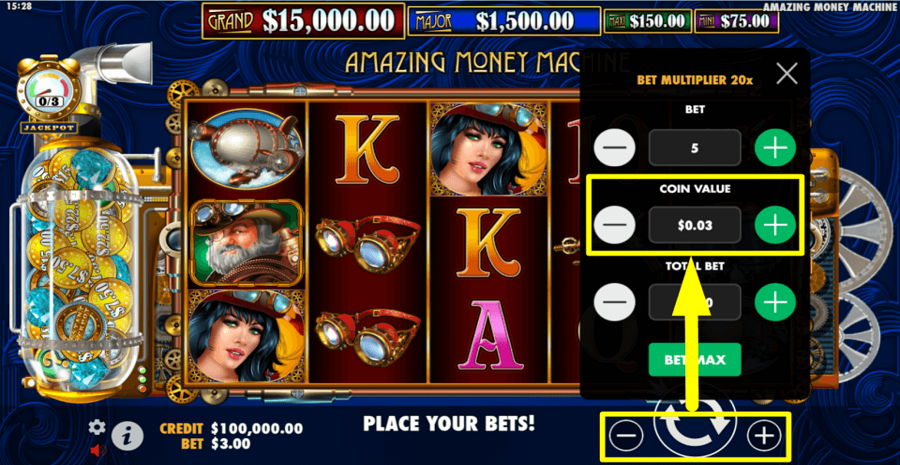Decrease bet with bottom minus icon
The image size is (900, 465).
pos(626,437)
